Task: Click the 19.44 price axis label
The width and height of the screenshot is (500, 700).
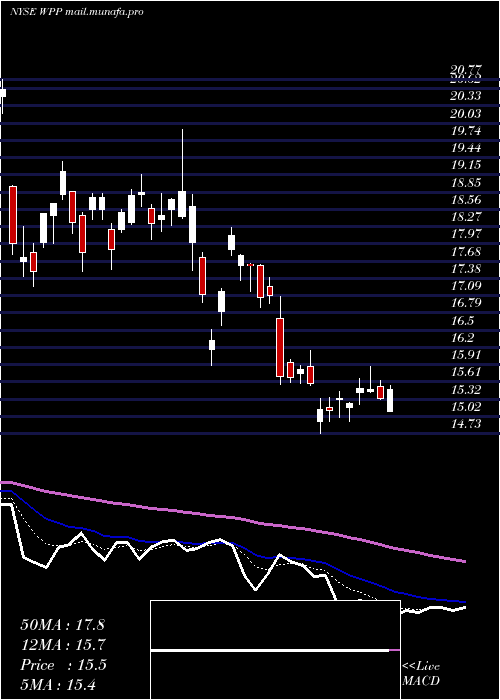Action: coord(466,148)
